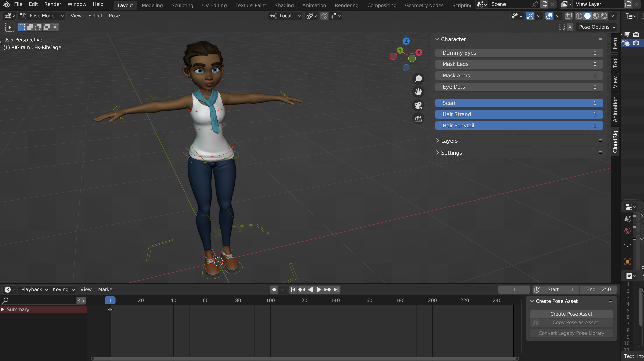Click the Scarf value slider
Viewport: 644px width, 361px height.
click(519, 103)
